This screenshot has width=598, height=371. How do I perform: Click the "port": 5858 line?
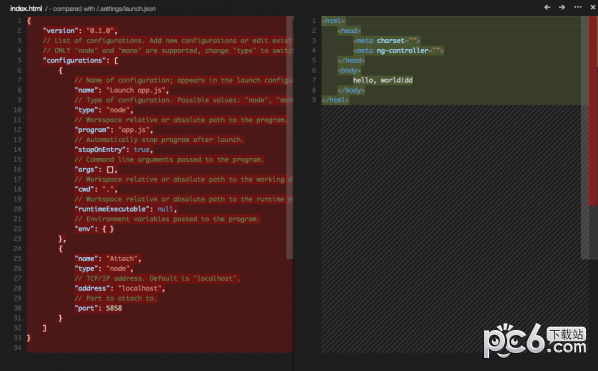click(98, 308)
